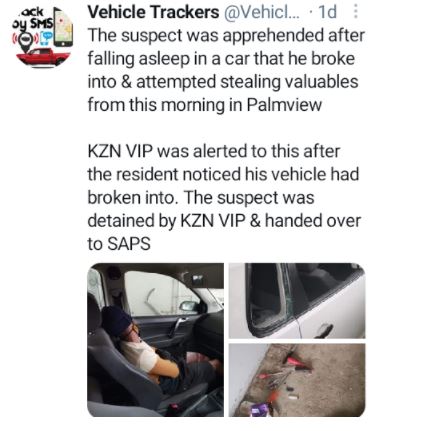This screenshot has width=421, height=431.
Task: Click the SMS text in the avatar logo
Action: [x=41, y=24]
